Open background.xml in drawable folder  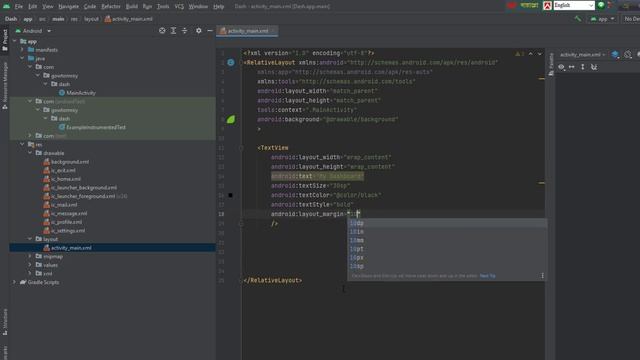pos(70,162)
